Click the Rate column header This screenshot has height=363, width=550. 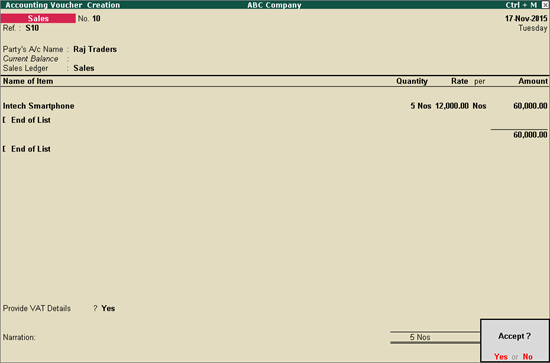(x=460, y=81)
